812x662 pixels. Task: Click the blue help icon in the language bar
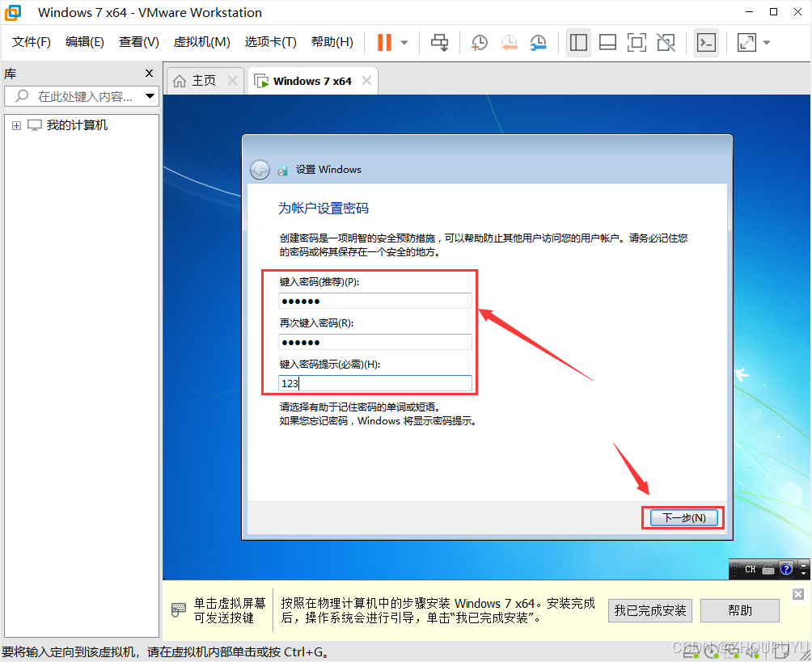coord(786,569)
